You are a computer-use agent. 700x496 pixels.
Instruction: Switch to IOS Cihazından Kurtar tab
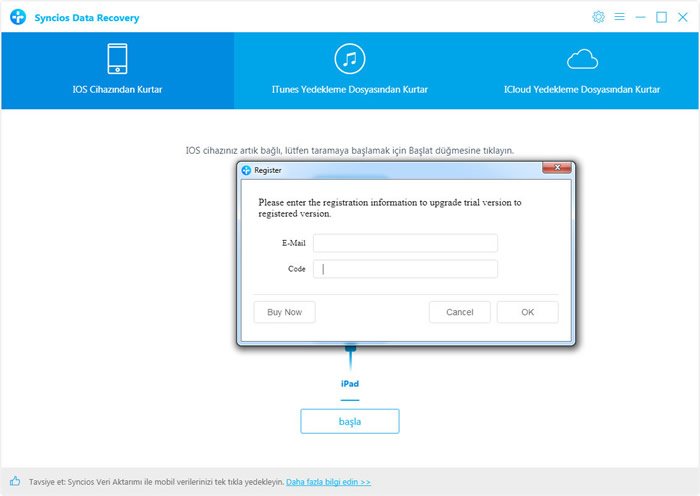tap(117, 71)
